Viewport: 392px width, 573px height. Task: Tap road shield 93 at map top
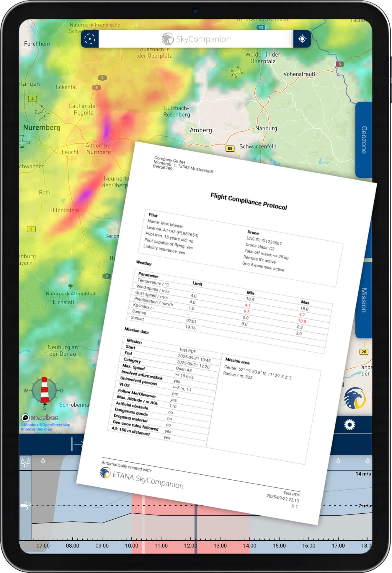tap(261, 27)
